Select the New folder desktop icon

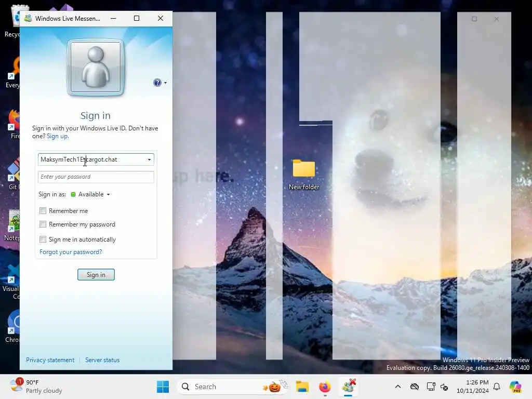click(x=304, y=175)
